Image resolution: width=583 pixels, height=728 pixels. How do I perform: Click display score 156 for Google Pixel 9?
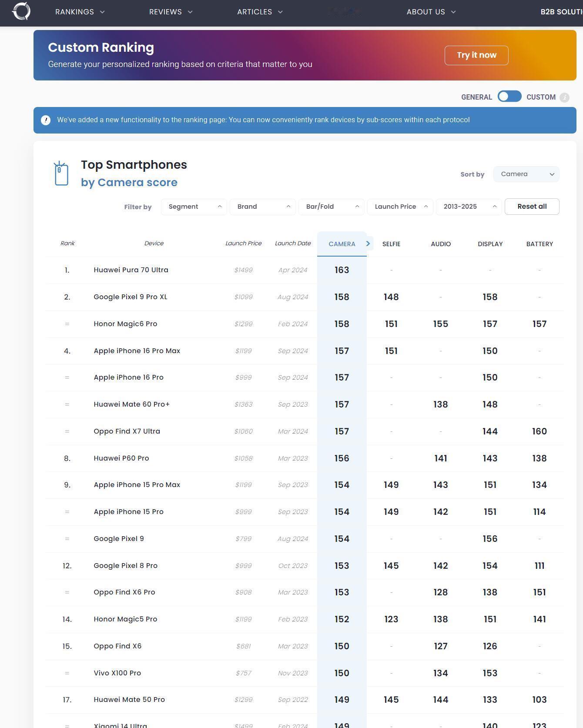490,539
